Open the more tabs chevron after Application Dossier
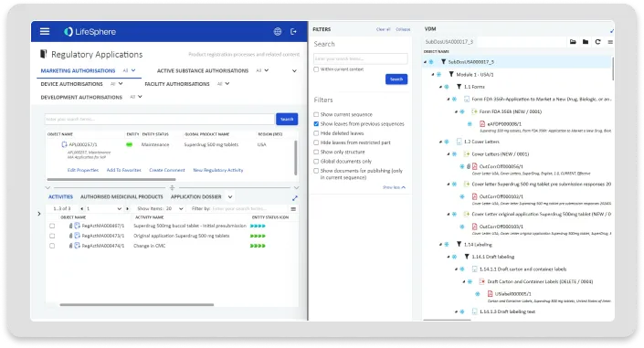644x348 pixels. 230,196
